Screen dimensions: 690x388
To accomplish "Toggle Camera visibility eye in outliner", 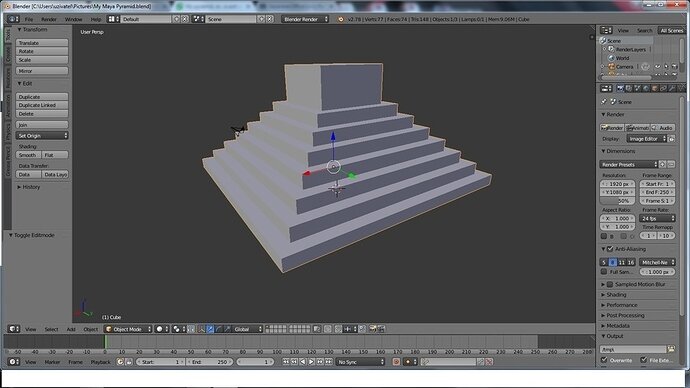I will coord(657,66).
